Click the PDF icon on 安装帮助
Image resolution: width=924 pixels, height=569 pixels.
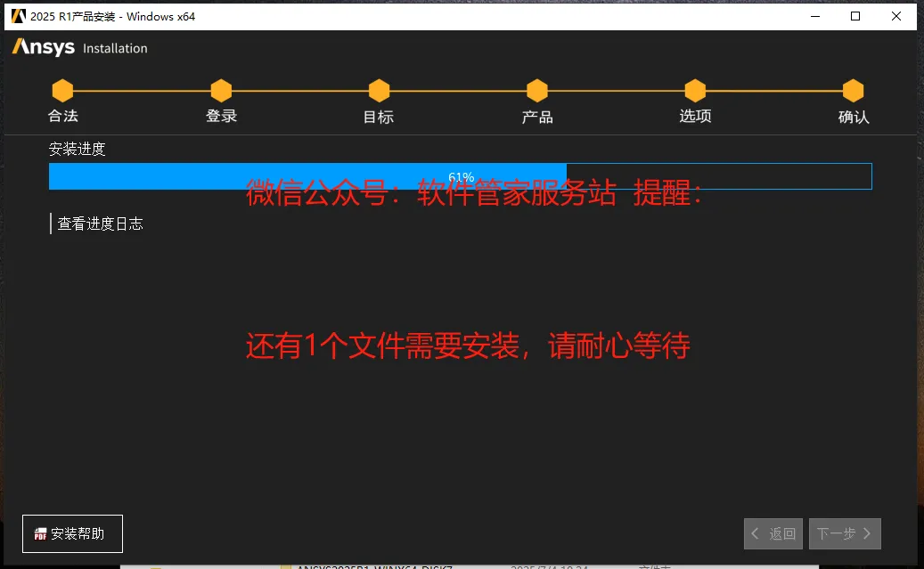(x=40, y=533)
